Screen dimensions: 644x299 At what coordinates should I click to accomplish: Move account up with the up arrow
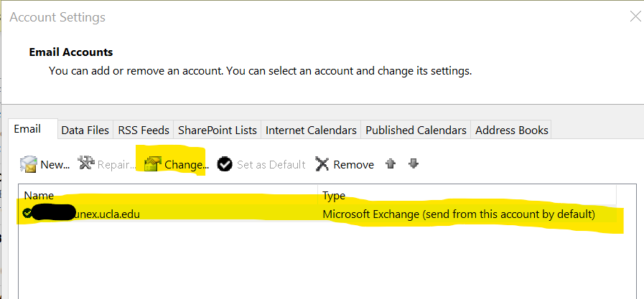coord(391,164)
